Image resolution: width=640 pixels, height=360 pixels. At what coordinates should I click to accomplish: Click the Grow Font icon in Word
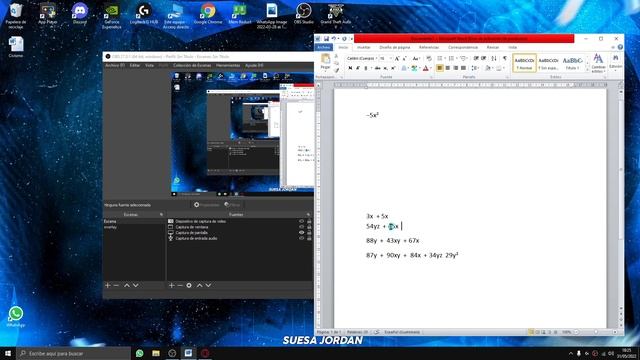click(x=397, y=58)
